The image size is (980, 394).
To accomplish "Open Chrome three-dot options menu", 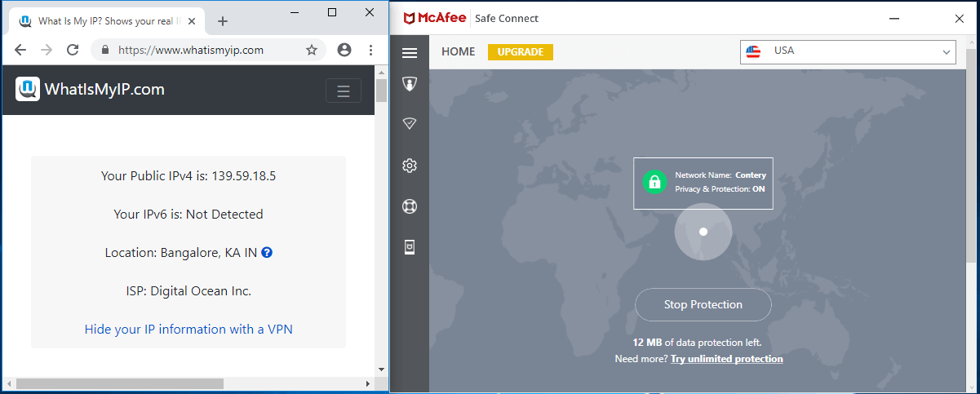I will [x=370, y=50].
